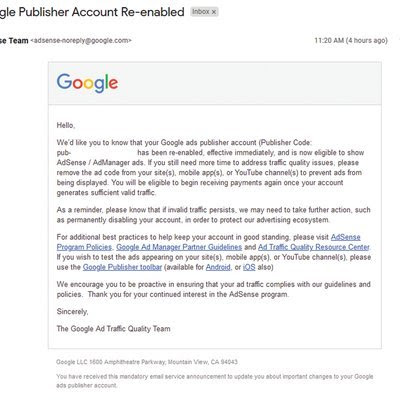Image resolution: width=400 pixels, height=400 pixels.
Task: Visit the Ad Traffic Quality Resource Center
Action: 314,247
